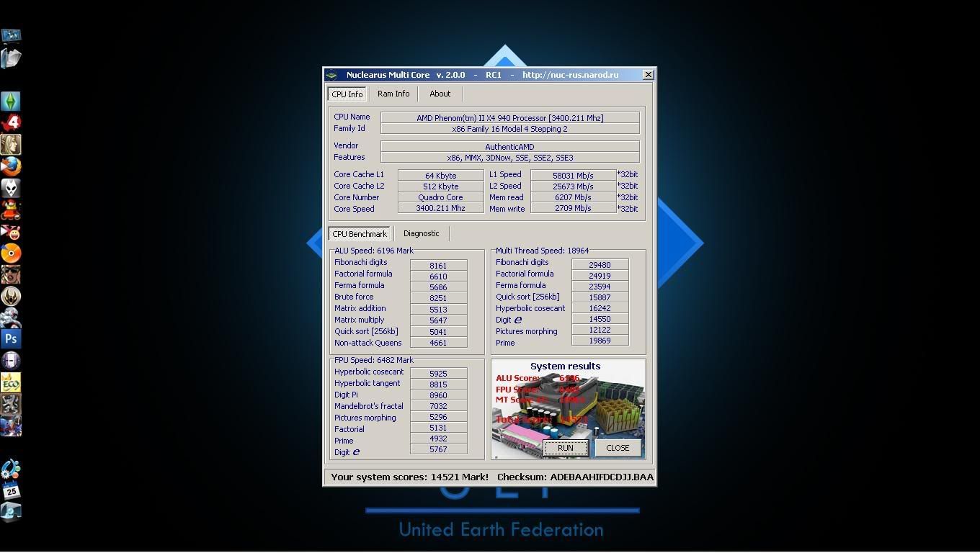Screen dimensions: 980x553
Task: Click the Multi Thread Pictures morphing score 12122
Action: (600, 330)
